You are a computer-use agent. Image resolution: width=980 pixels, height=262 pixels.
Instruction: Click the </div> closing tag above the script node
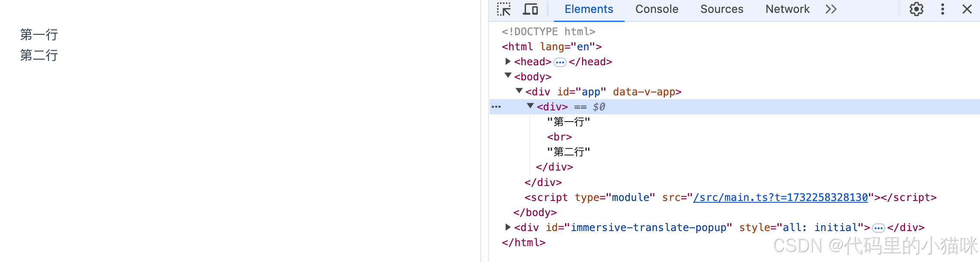pyautogui.click(x=543, y=183)
